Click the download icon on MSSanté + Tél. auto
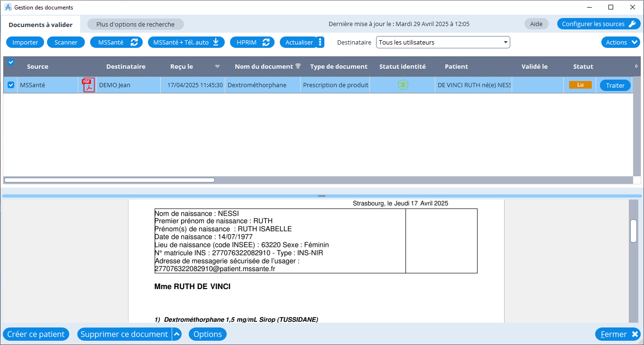The height and width of the screenshot is (345, 644). pos(216,42)
